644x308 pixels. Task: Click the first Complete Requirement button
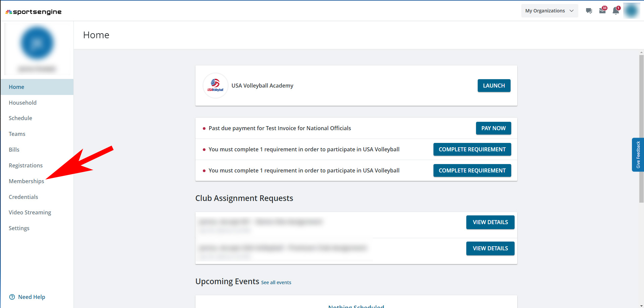(x=472, y=149)
